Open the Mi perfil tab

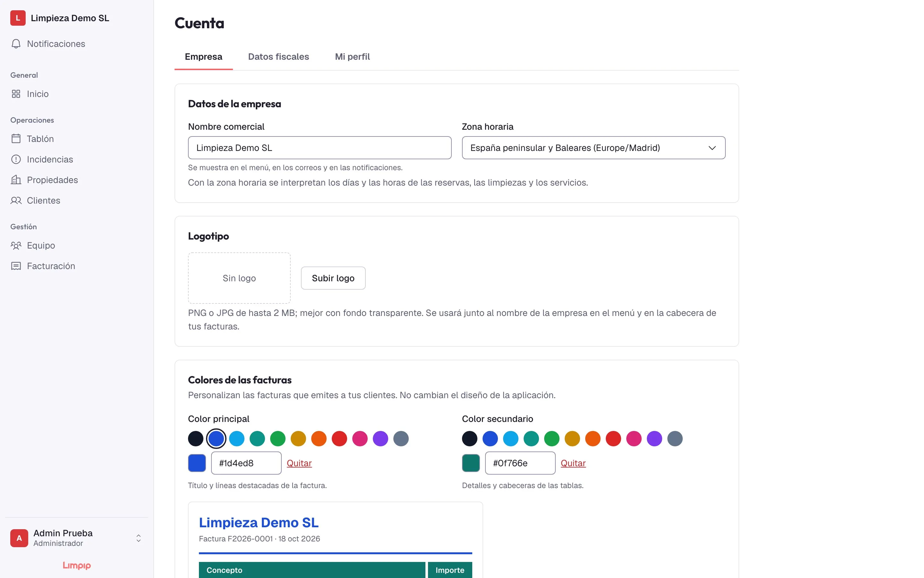(x=352, y=57)
